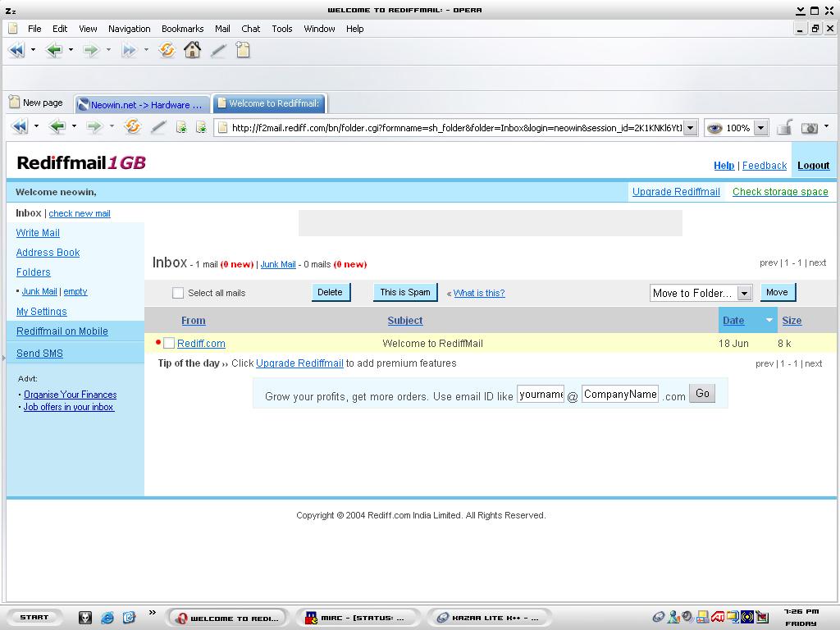The width and height of the screenshot is (840, 630).
Task: Click the Wand icon in the address toolbar
Action: (158, 127)
